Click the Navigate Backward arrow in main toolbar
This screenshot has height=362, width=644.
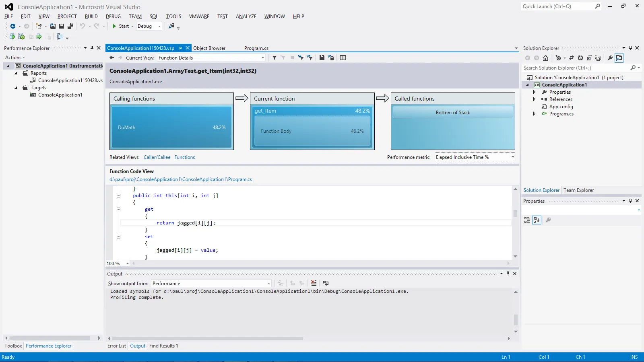click(x=13, y=26)
